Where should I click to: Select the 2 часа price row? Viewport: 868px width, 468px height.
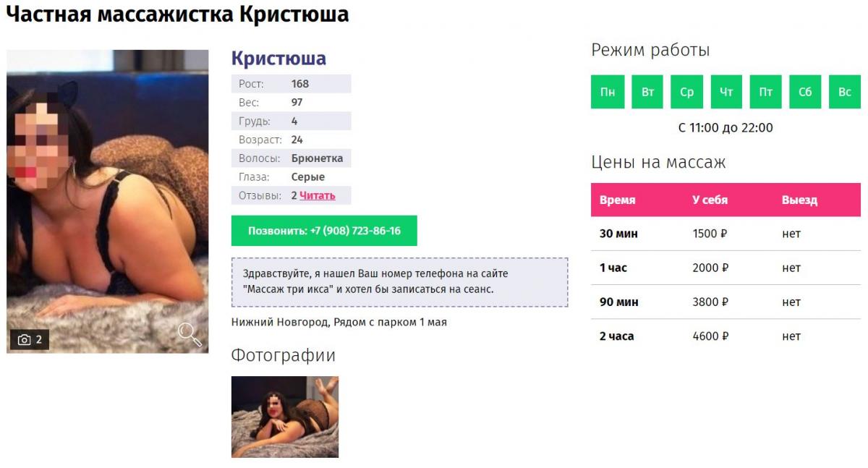tap(726, 336)
